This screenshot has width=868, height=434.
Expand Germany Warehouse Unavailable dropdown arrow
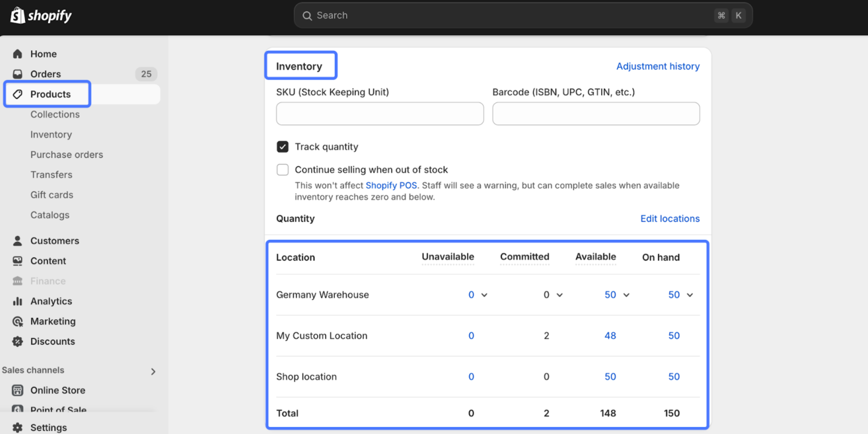484,295
